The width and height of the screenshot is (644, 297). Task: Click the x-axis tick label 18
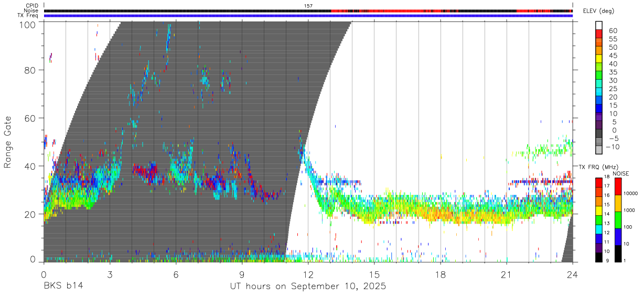(441, 274)
